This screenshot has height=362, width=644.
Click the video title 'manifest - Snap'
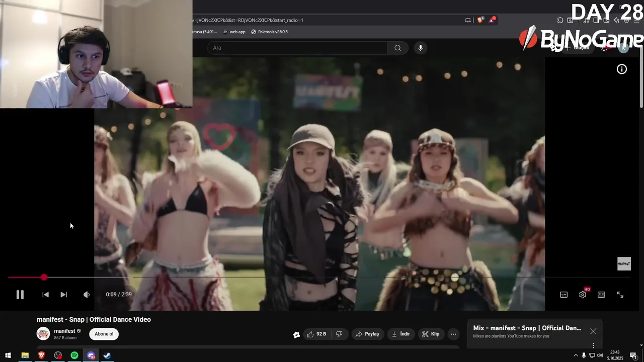click(x=94, y=319)
